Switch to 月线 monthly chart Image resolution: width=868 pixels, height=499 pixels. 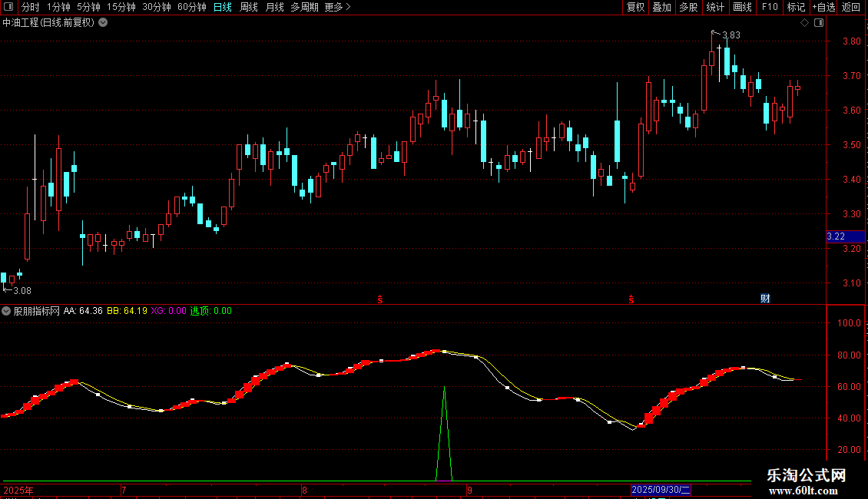pyautogui.click(x=274, y=7)
